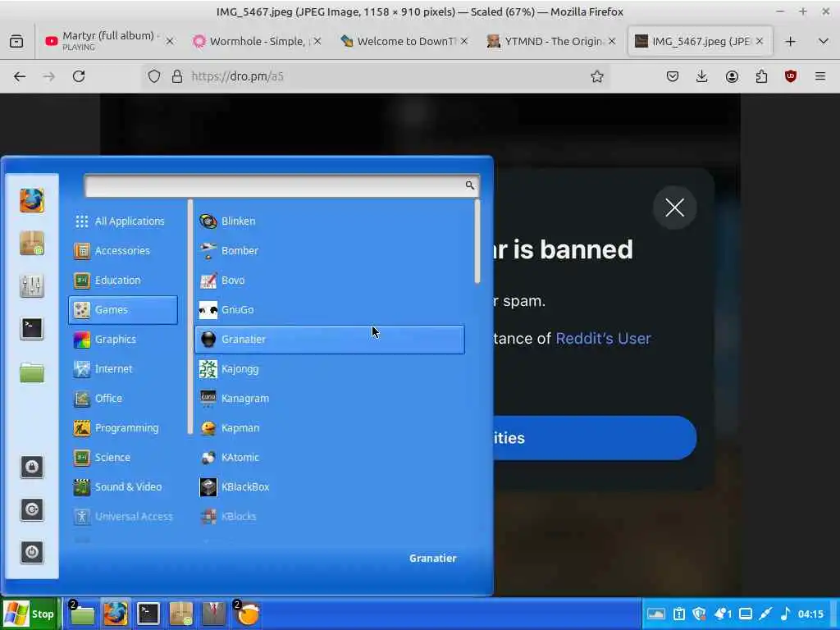Switch to the Welcome to DownT tab
The height and width of the screenshot is (630, 840).
[404, 41]
